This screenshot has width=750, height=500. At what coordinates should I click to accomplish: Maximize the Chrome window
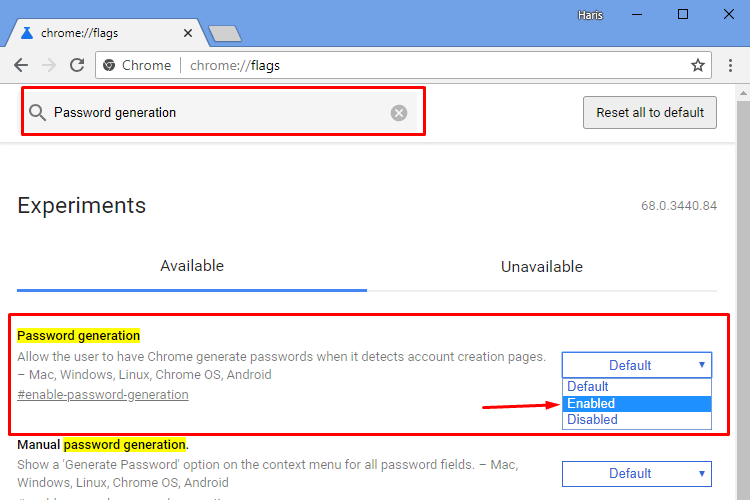click(x=683, y=15)
